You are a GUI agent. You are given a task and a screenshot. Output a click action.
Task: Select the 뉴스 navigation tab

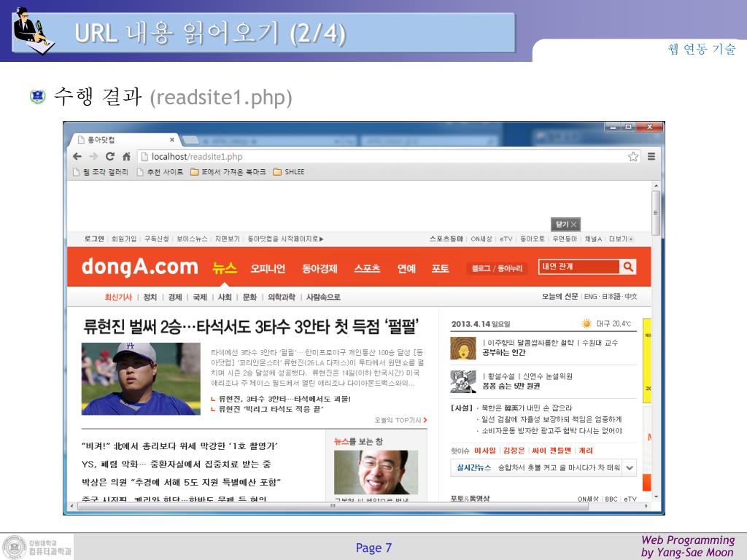coord(225,268)
